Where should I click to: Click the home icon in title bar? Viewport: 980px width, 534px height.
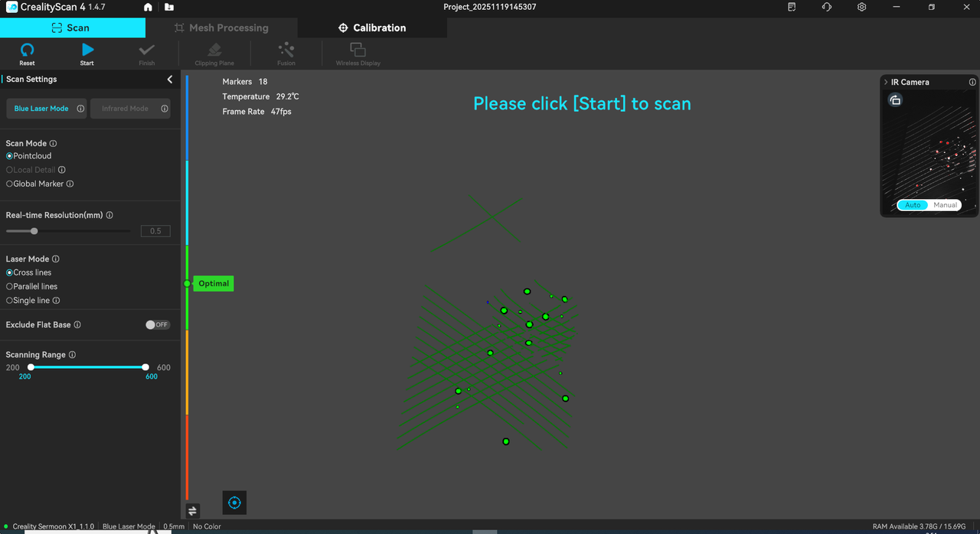148,8
